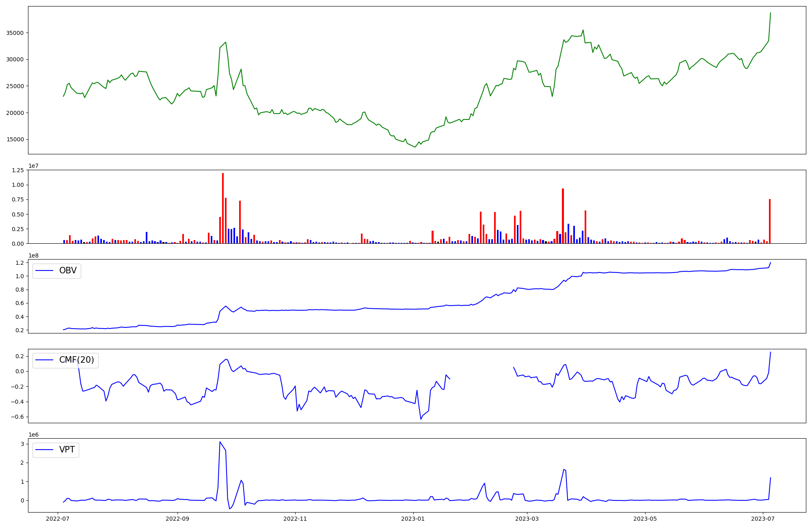
Task: Click the OBV legend label
Action: pos(68,270)
